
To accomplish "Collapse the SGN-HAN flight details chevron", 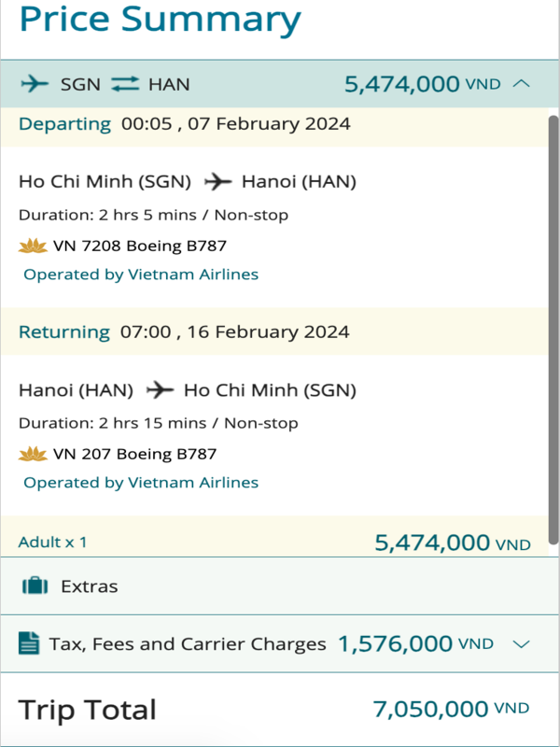I will (522, 84).
